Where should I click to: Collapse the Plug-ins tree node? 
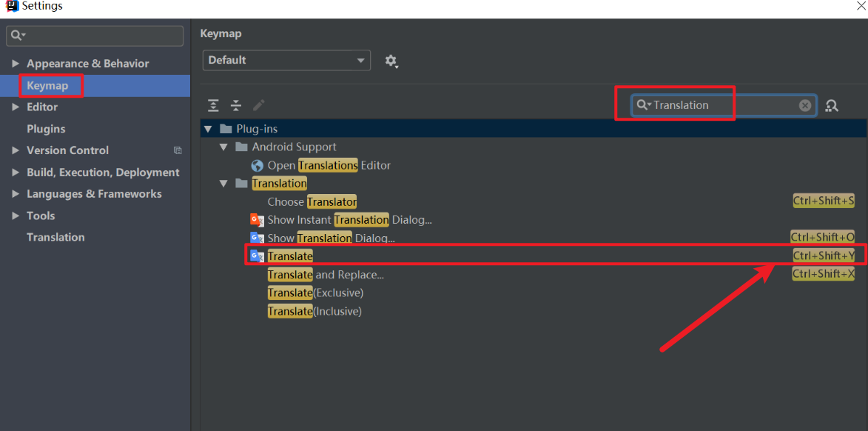(x=208, y=128)
